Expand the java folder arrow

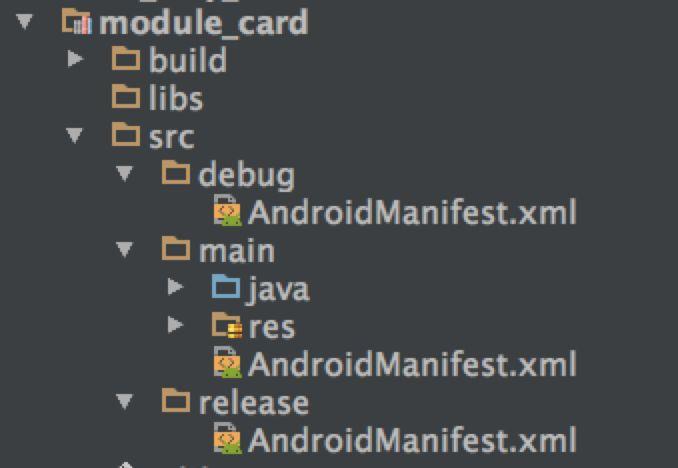175,287
